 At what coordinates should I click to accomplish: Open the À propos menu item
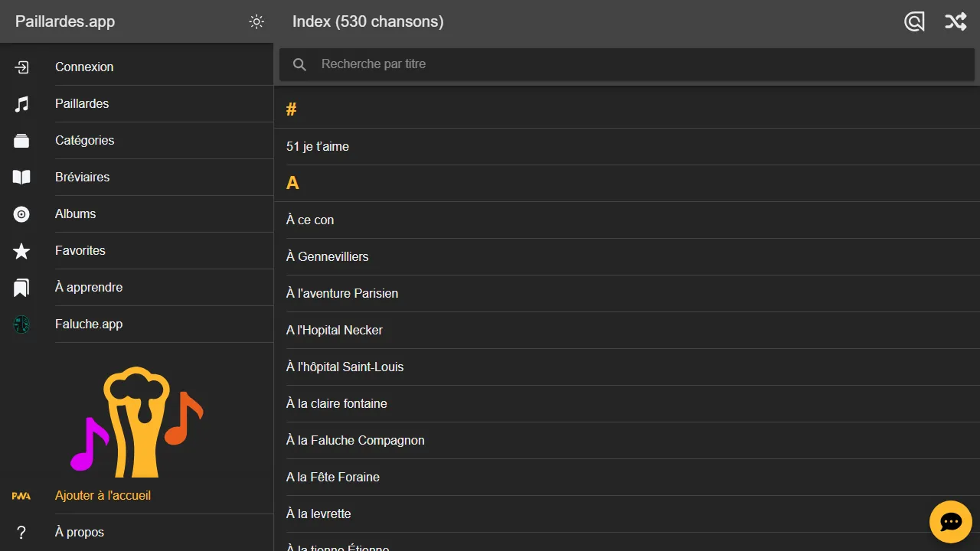click(80, 533)
